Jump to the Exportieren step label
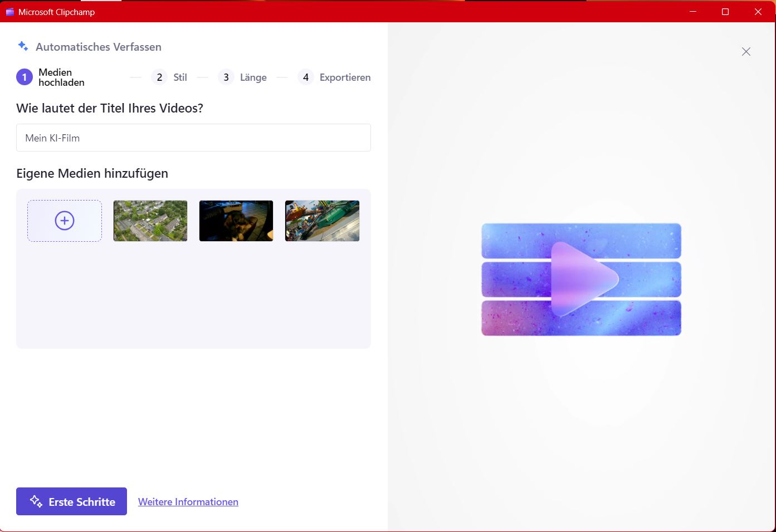The image size is (776, 532). pyautogui.click(x=345, y=77)
